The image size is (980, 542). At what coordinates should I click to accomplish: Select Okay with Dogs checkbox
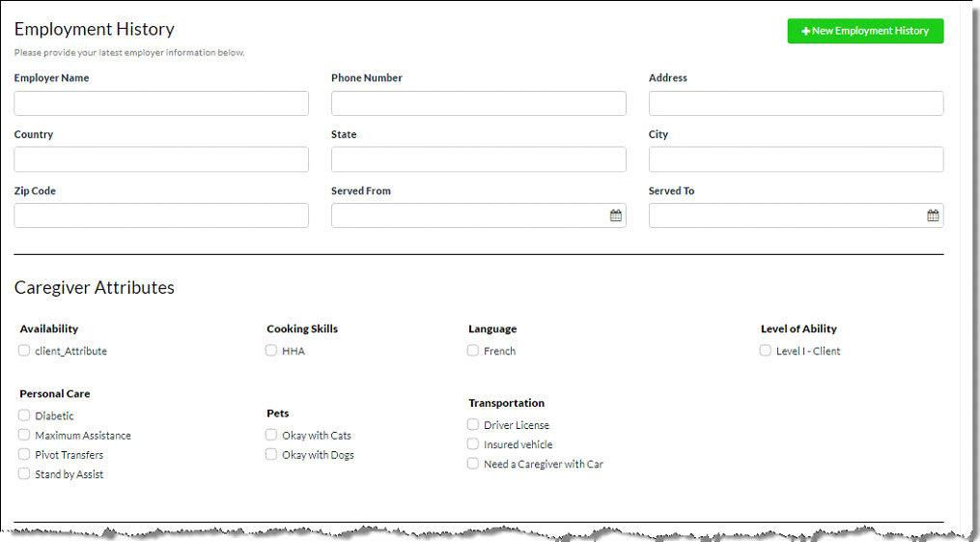271,454
